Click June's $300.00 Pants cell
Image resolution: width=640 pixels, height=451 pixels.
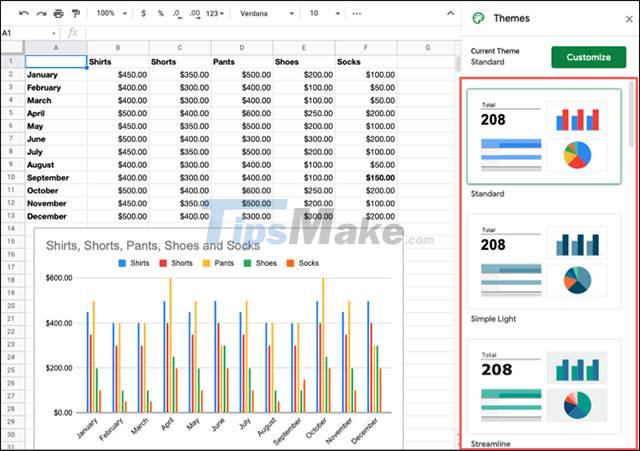click(242, 139)
